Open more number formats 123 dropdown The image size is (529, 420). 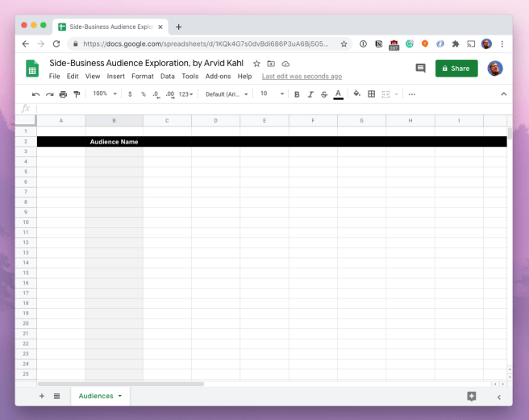185,94
